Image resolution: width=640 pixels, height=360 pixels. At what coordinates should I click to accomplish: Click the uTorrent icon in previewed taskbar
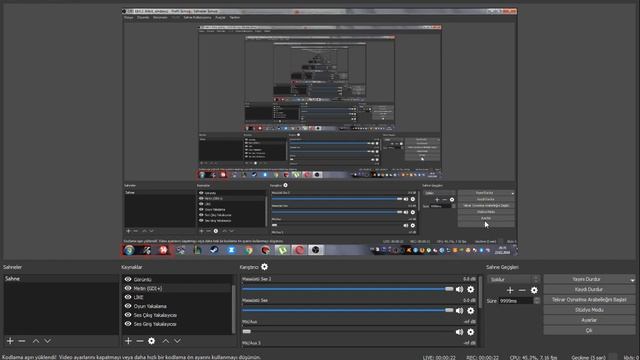(282, 250)
